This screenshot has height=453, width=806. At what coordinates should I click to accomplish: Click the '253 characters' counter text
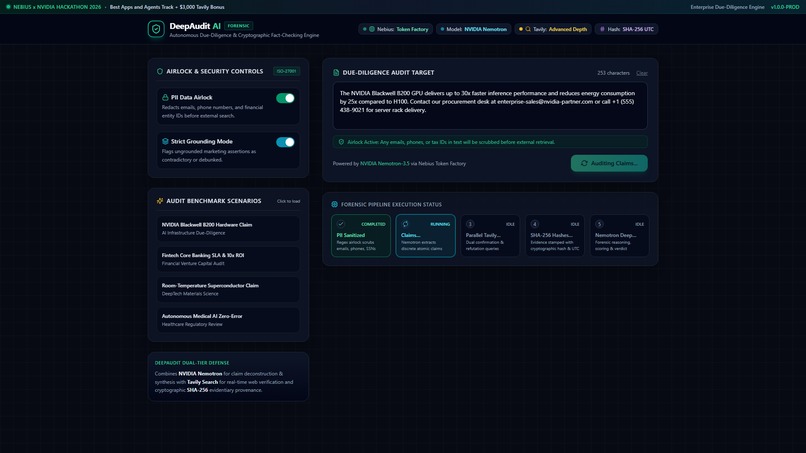(x=613, y=73)
